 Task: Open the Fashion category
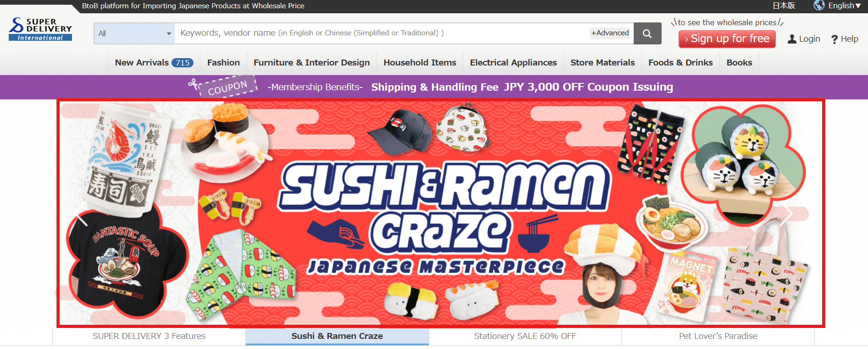(223, 63)
